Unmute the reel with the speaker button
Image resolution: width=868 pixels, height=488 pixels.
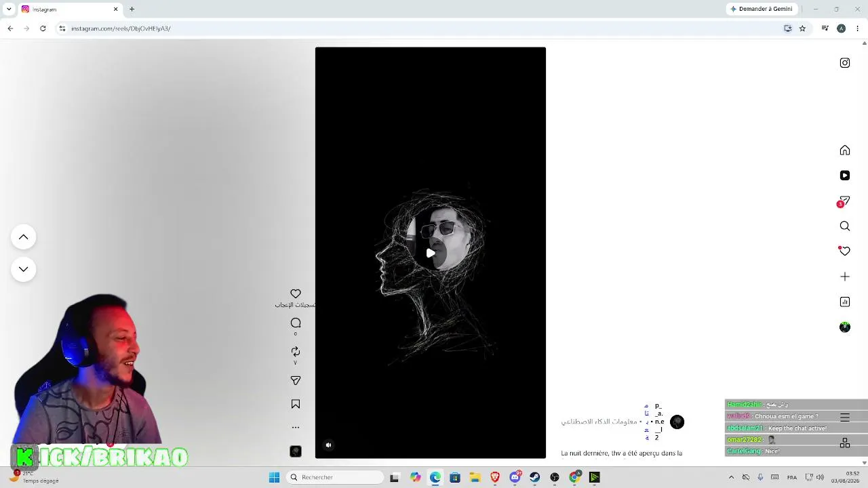click(x=329, y=445)
